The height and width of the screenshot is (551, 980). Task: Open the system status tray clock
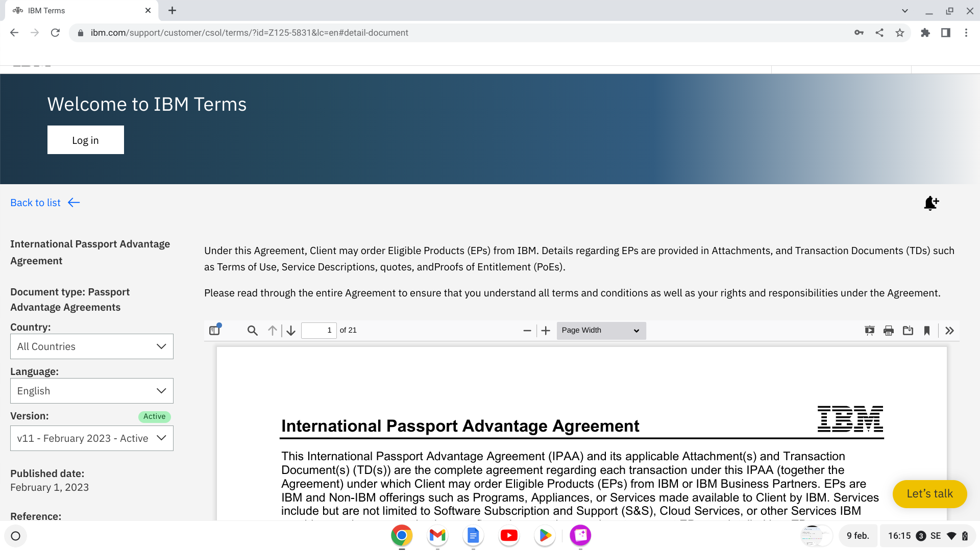[x=928, y=536]
